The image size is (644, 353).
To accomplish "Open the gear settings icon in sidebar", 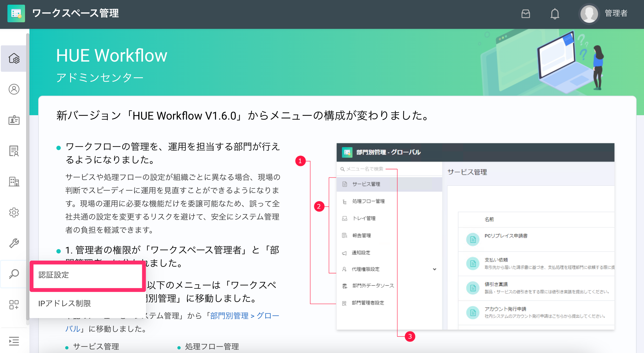I will (14, 212).
